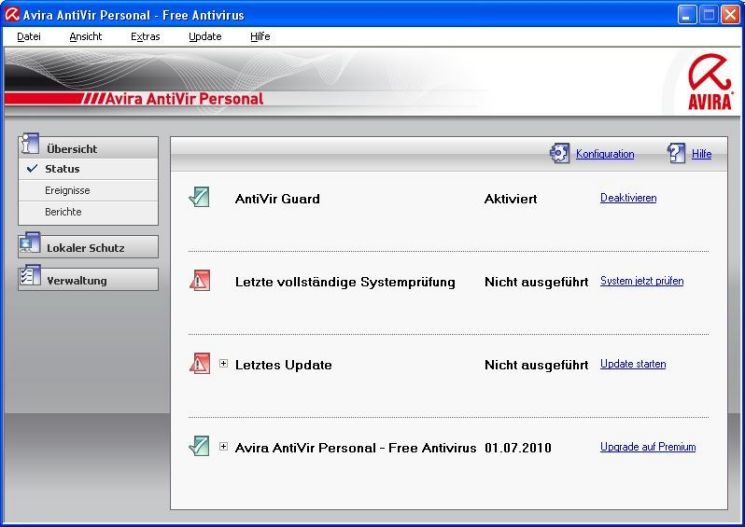Click the Deaktivieren link
Screen dimensions: 745x527
coord(628,198)
